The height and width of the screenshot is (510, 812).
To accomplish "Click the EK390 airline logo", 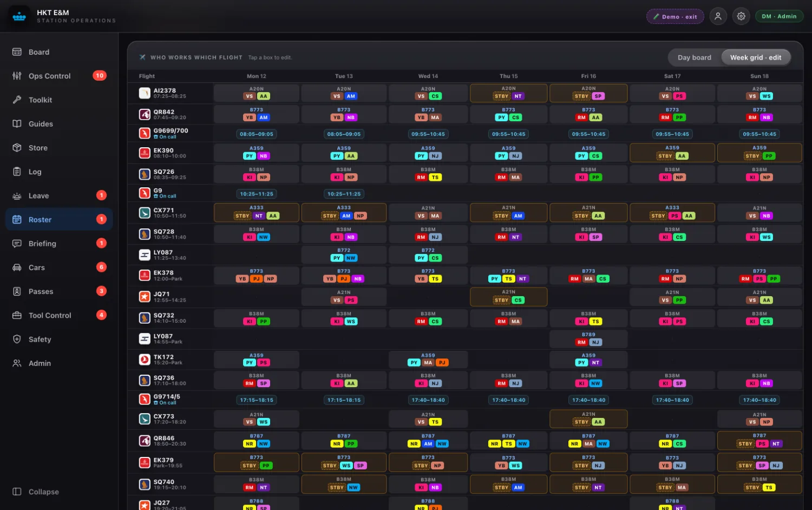I will pos(145,153).
